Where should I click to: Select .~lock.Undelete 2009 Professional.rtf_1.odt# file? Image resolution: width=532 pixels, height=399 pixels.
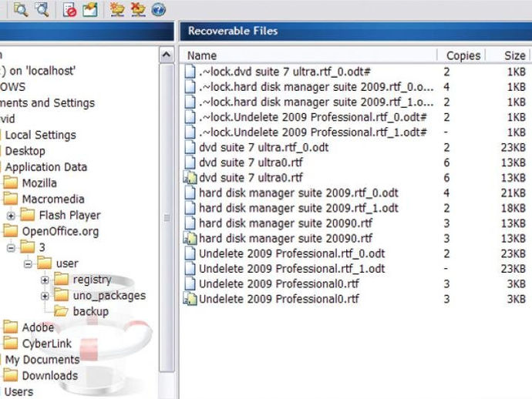[313, 132]
